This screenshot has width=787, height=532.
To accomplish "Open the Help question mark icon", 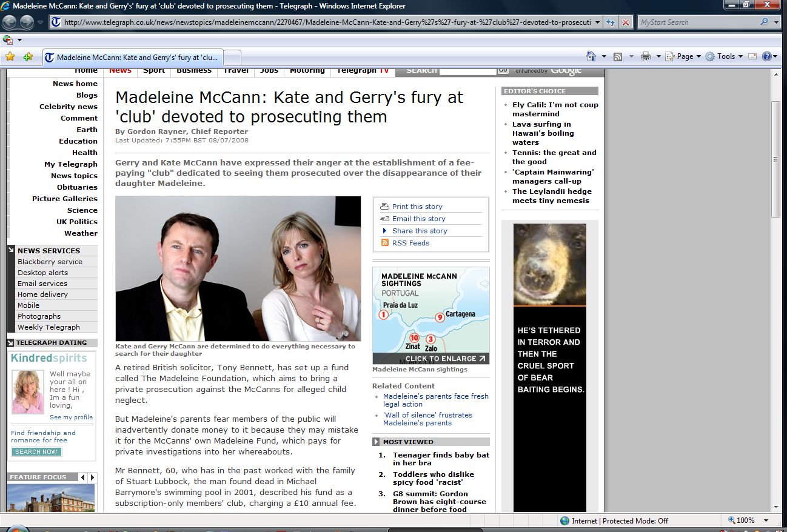I will point(767,56).
